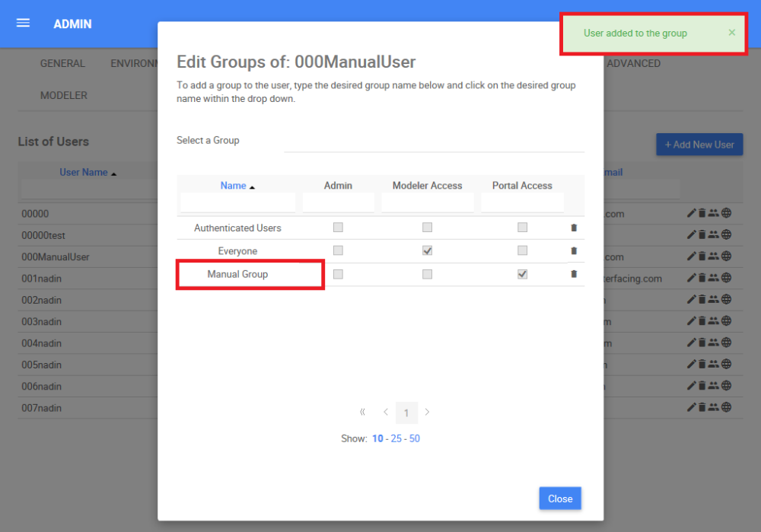Open the hamburger navigation menu
Screen dimensions: 761x532
(23, 24)
